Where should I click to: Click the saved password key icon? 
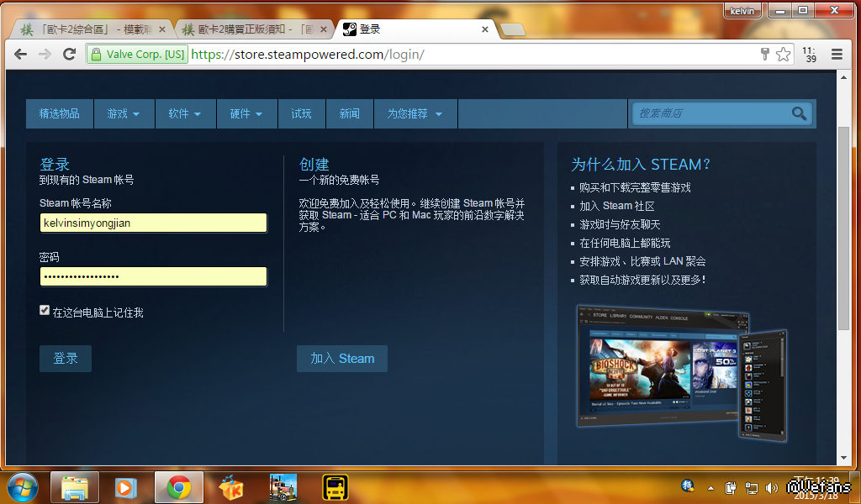pyautogui.click(x=764, y=54)
